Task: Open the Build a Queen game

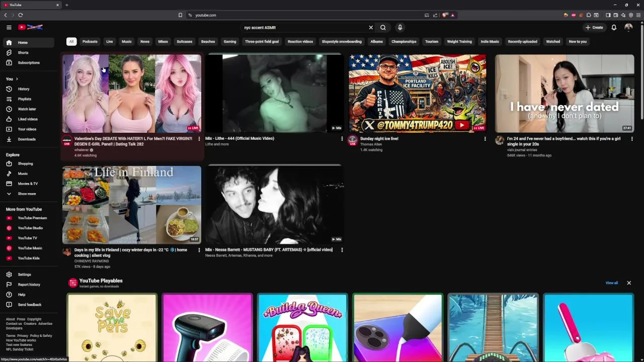Action: point(302,328)
